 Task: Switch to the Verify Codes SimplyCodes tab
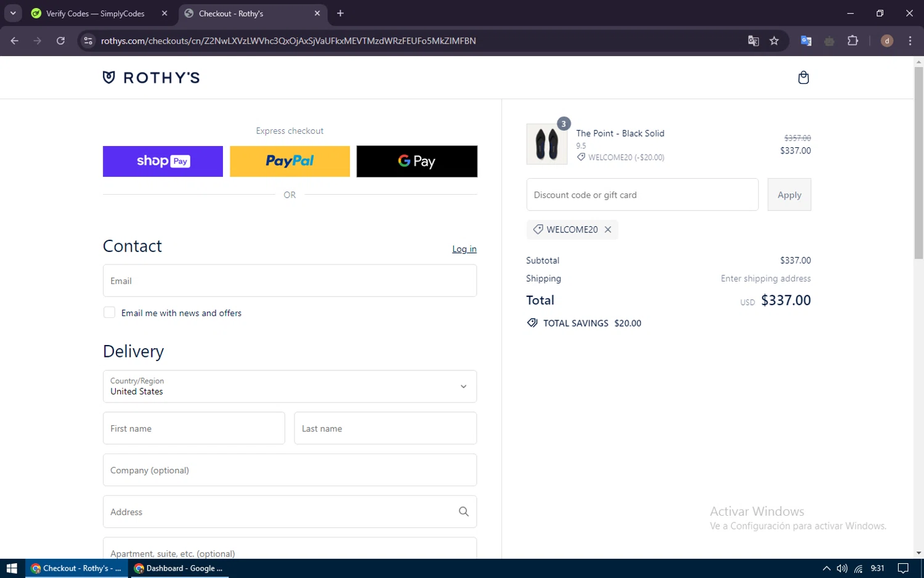(95, 13)
